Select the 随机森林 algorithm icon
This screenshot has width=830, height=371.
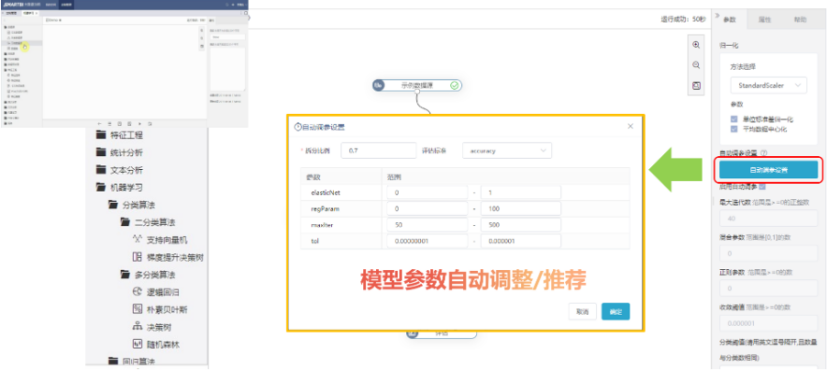137,344
